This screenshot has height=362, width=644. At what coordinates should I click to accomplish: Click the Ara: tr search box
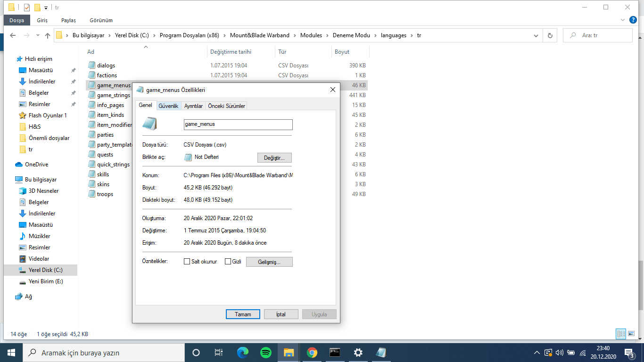click(598, 35)
